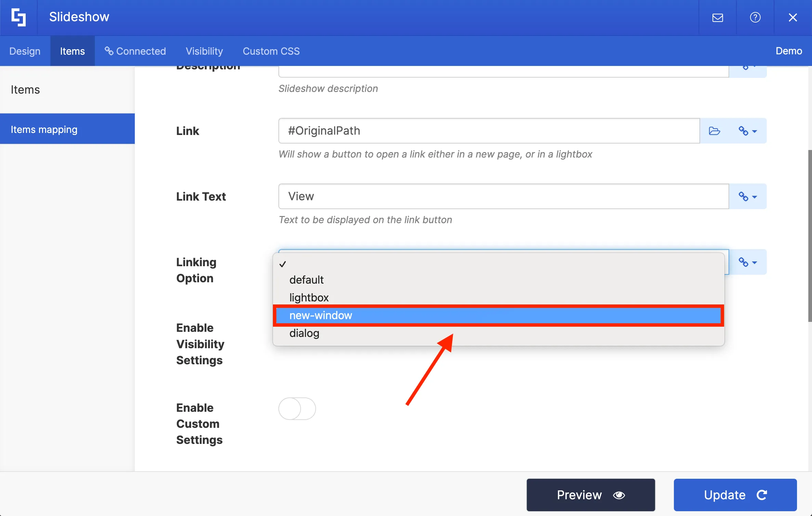Enable the Custom Settings toggle switch

click(297, 408)
